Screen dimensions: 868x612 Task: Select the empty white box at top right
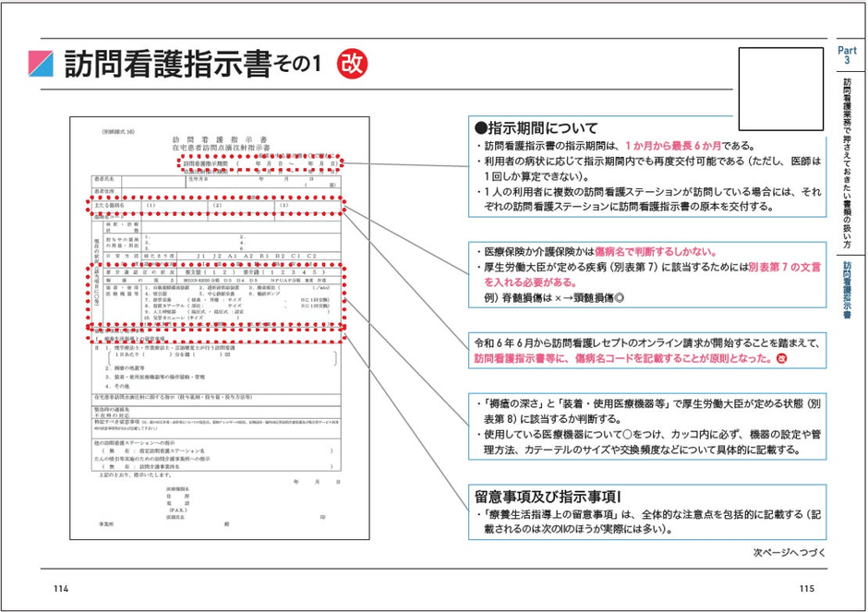(x=781, y=89)
